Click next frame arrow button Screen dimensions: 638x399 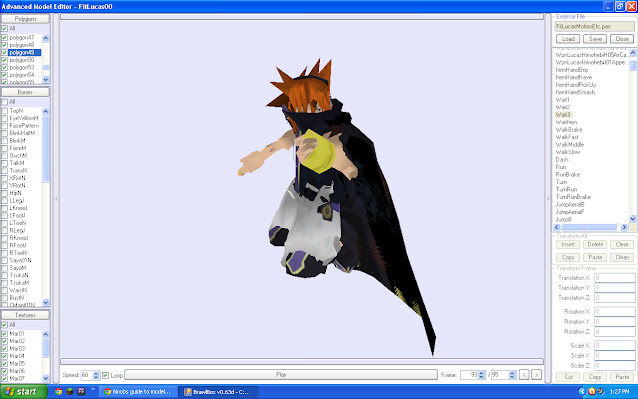pos(536,375)
